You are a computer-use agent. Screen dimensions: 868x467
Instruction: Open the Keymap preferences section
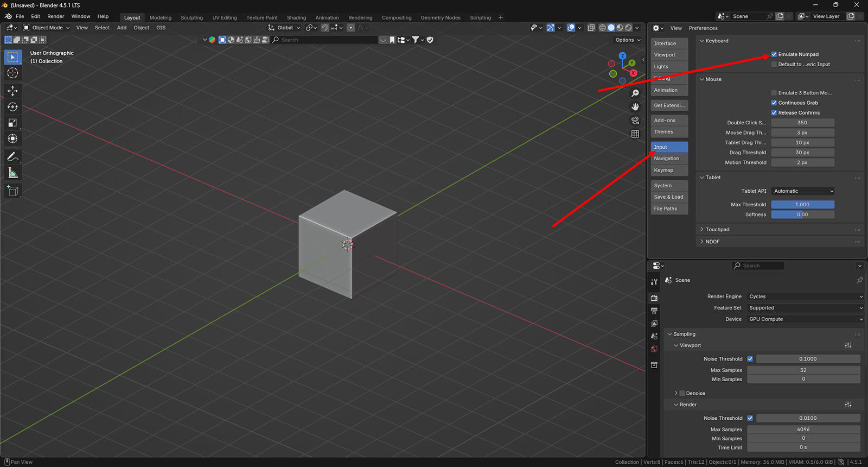[663, 171]
